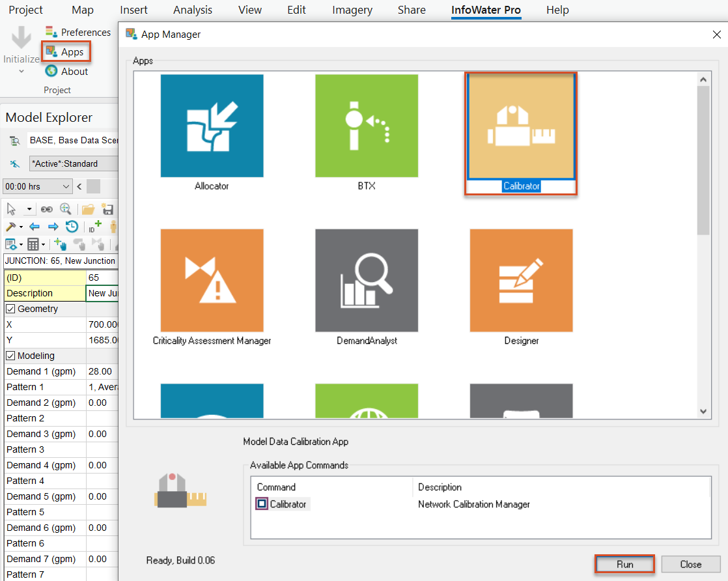Click the grayed pipe hand icon
This screenshot has height=581, width=728.
point(79,244)
